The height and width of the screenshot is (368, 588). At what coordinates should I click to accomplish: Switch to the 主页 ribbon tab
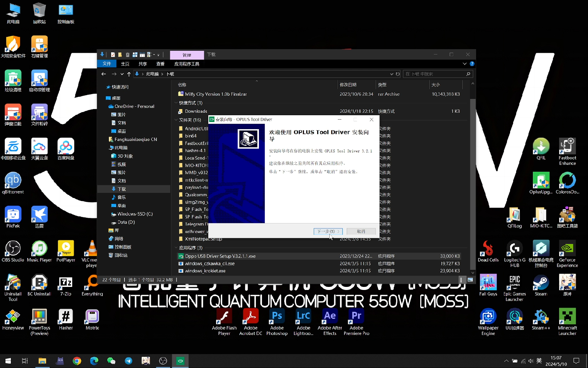125,64
